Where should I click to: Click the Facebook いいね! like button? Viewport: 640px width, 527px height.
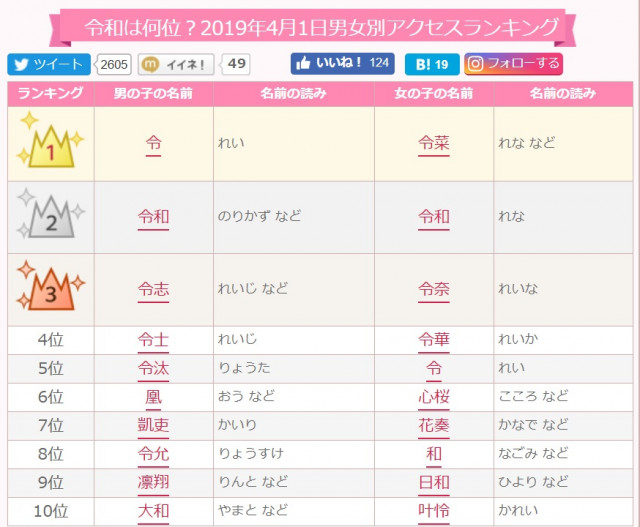point(341,64)
